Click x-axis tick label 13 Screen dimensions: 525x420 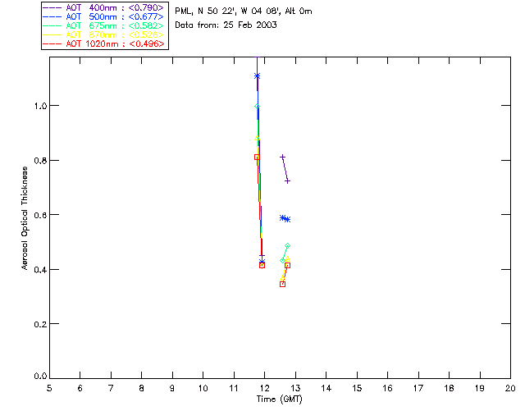tap(295, 388)
